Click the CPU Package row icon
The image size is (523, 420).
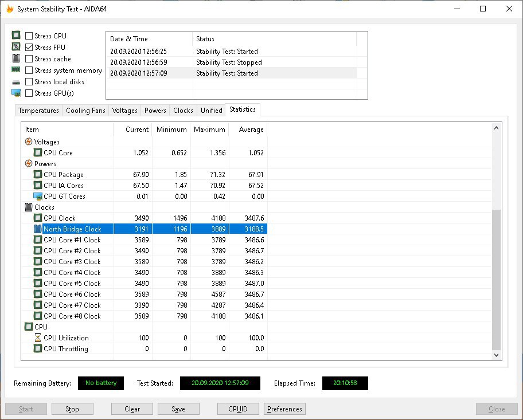38,174
